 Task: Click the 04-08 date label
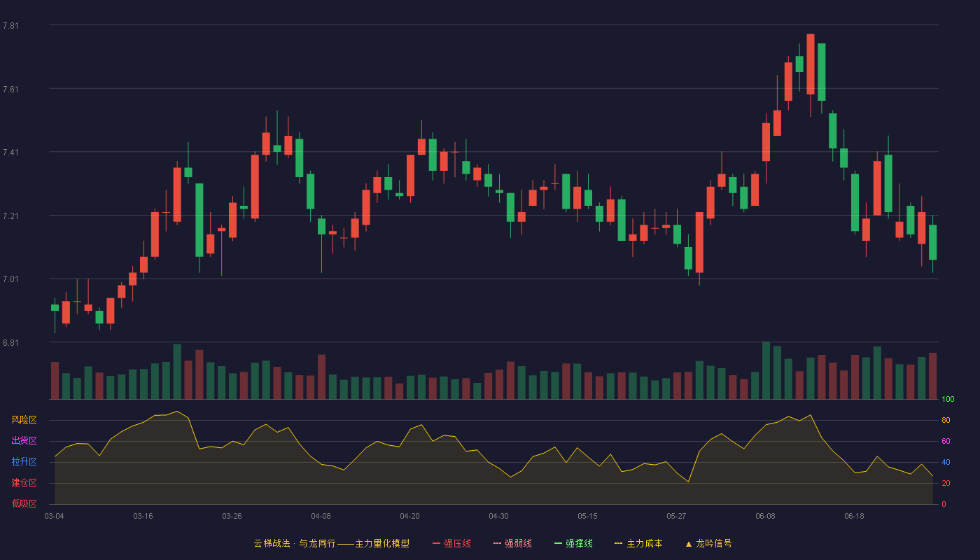pos(321,516)
